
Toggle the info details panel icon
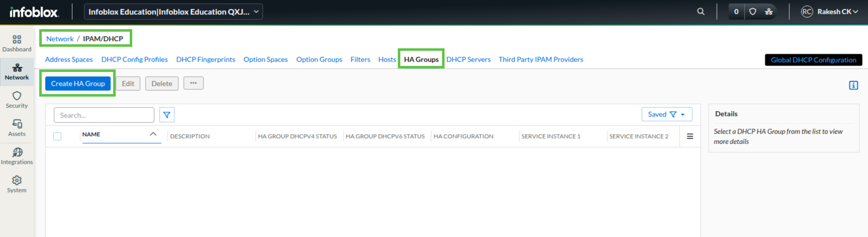tap(853, 85)
